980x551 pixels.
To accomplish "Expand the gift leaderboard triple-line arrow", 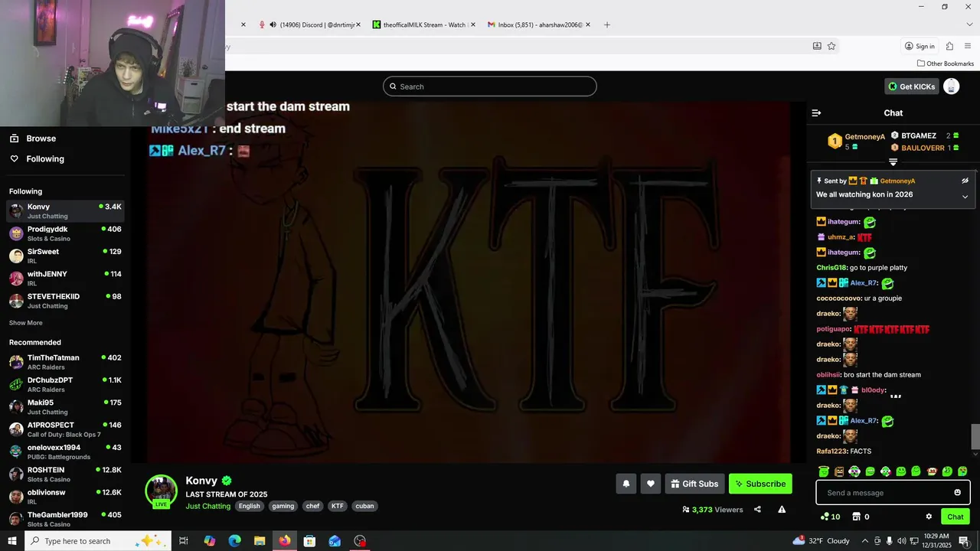I will pos(893,162).
